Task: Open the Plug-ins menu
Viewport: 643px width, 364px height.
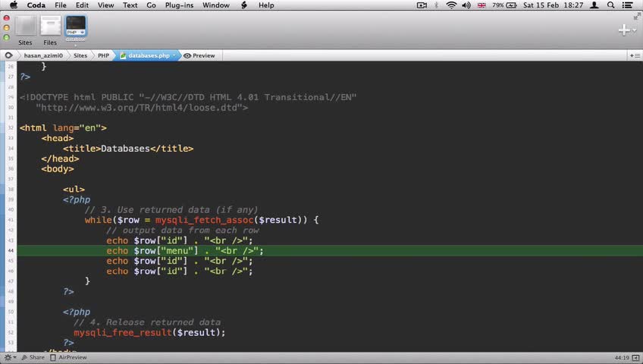Action: click(x=179, y=5)
